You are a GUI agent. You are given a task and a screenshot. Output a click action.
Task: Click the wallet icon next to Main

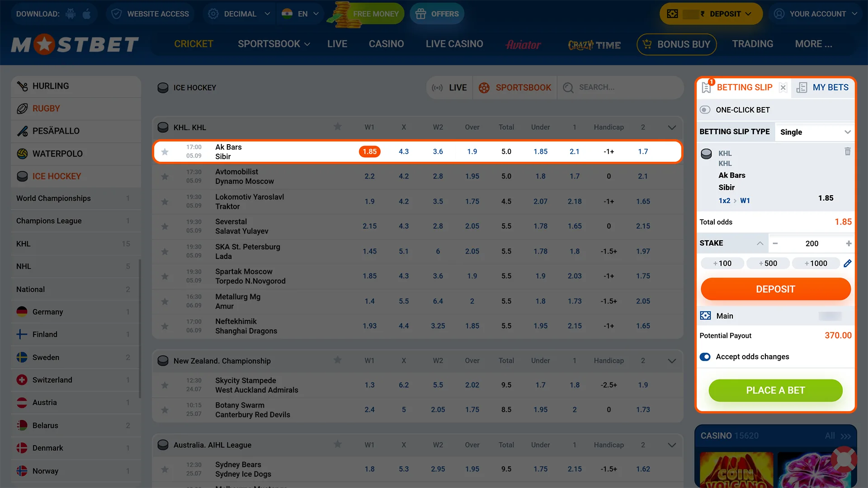click(x=705, y=316)
